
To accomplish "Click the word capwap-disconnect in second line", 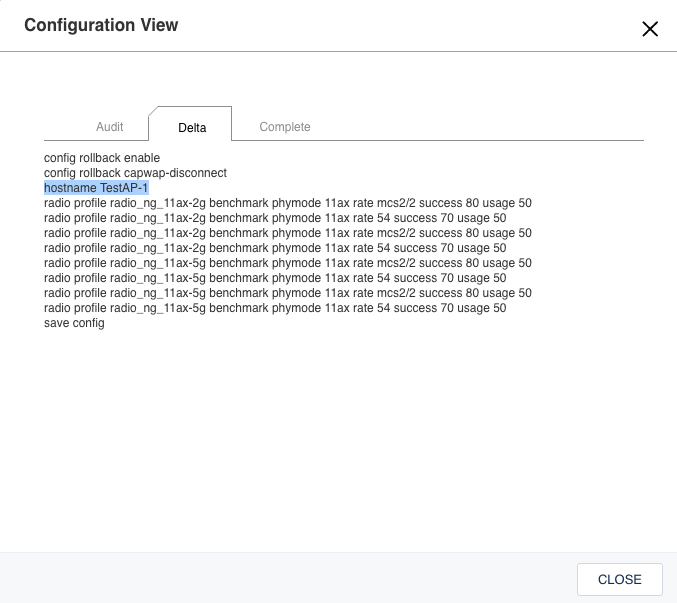I will coord(175,173).
